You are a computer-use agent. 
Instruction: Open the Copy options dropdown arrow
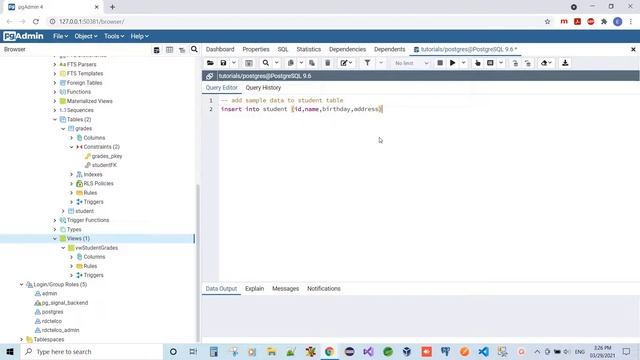pyautogui.click(x=301, y=63)
